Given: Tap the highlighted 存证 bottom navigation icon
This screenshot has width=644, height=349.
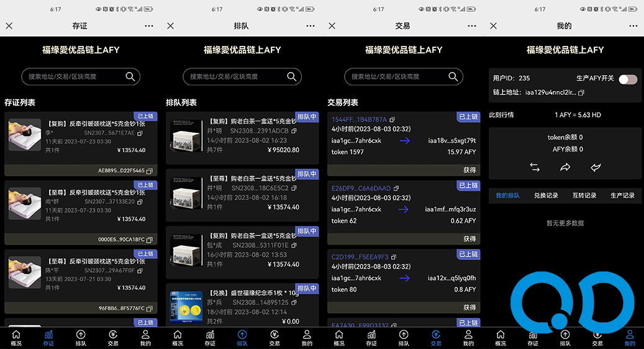Looking at the screenshot, I should coord(48,338).
